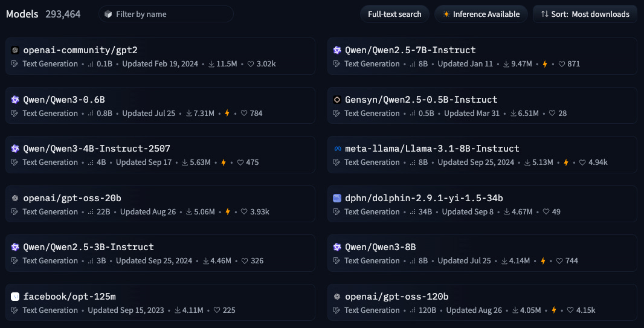This screenshot has height=328, width=644.
Task: Click the heart icon on the dolphin-2.9.1 card
Action: point(546,212)
